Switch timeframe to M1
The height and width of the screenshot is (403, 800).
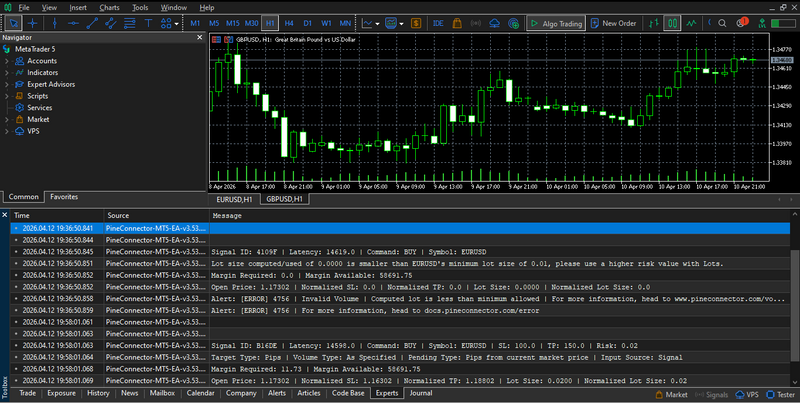195,23
